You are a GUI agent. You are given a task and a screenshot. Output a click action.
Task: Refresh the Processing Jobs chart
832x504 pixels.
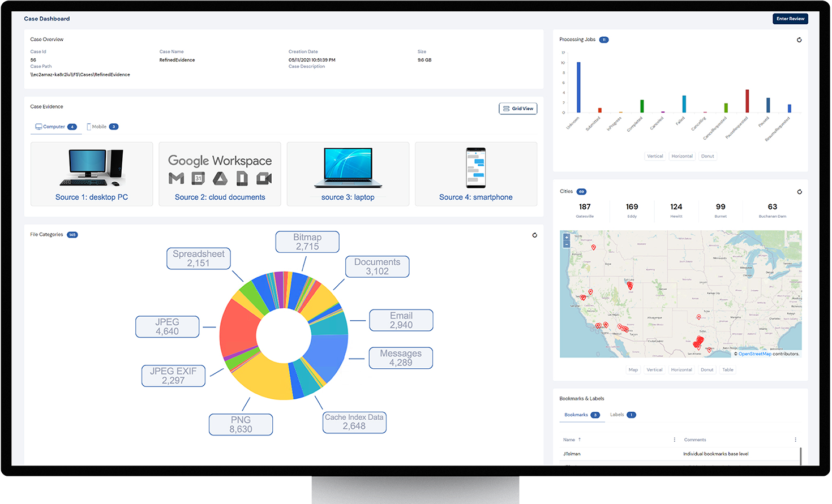[x=799, y=40]
